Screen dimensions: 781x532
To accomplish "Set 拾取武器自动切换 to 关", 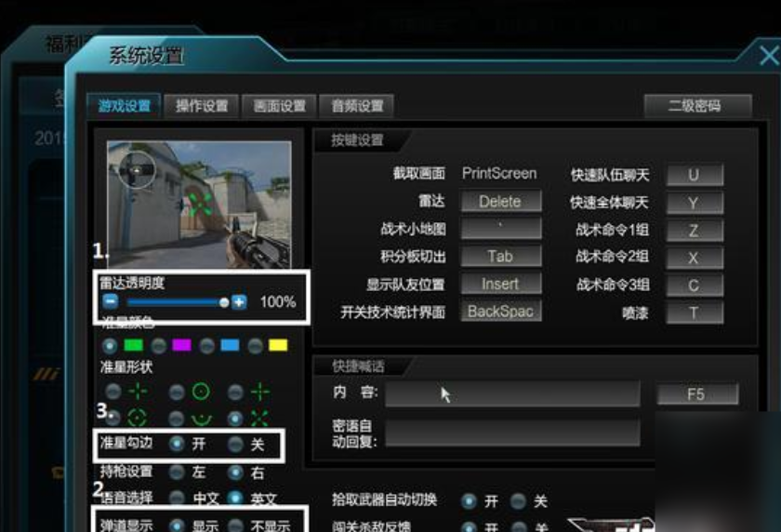I will click(518, 501).
